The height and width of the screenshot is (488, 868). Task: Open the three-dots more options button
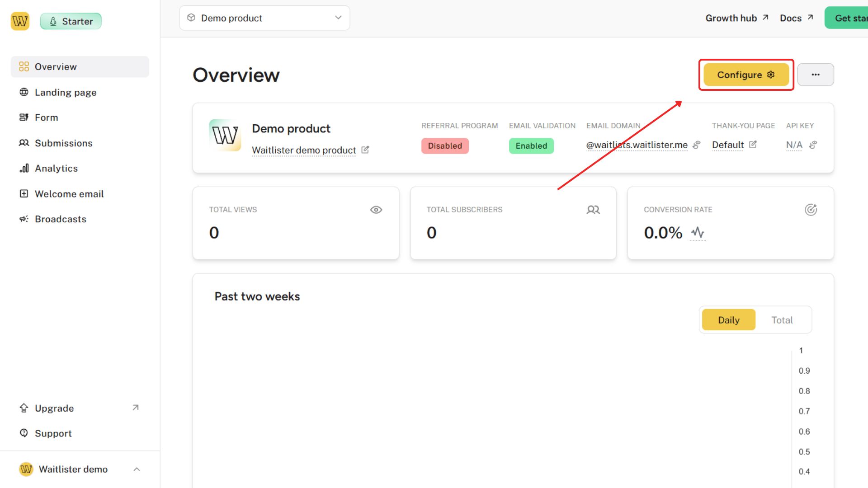816,75
